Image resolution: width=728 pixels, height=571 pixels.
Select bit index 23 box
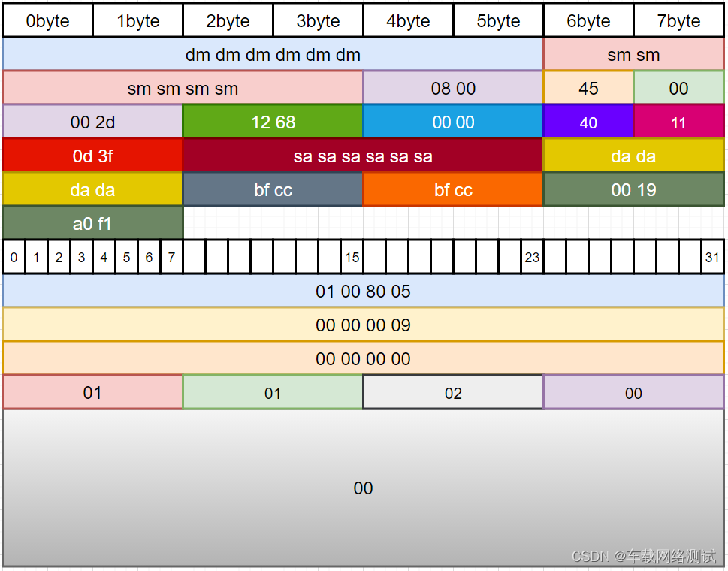pos(532,257)
